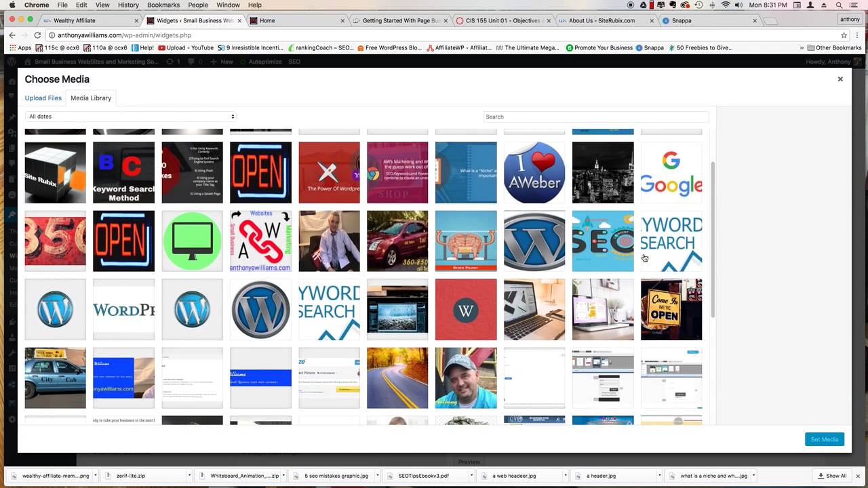Open zerif-lite.zip download options arrow
Screen dimensions: 868x488
[190, 476]
